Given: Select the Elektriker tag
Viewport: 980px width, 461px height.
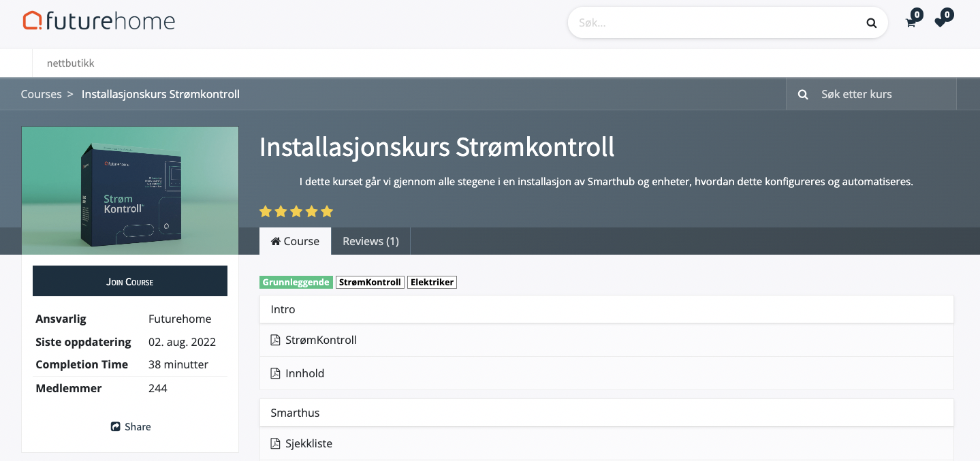Looking at the screenshot, I should [x=432, y=282].
